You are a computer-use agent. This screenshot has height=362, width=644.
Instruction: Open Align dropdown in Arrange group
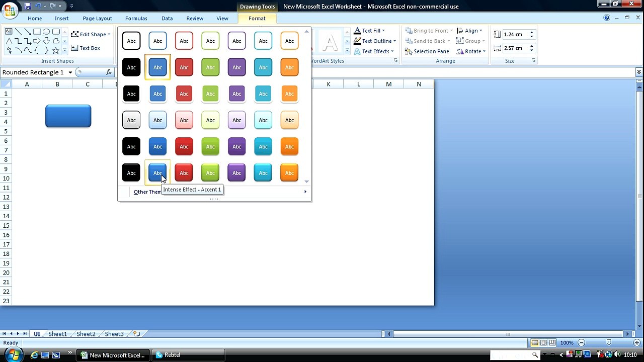[x=469, y=31]
